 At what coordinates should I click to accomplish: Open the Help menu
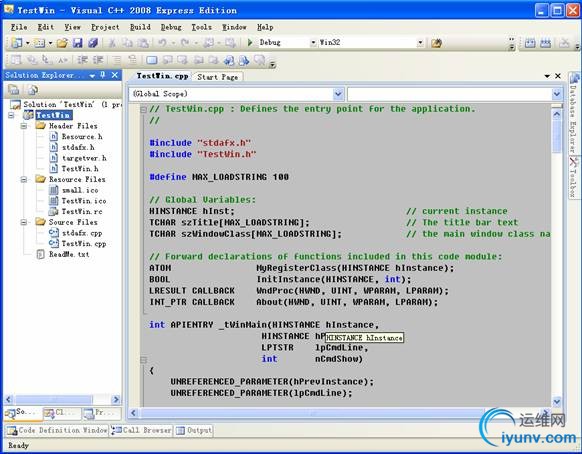pyautogui.click(x=265, y=27)
